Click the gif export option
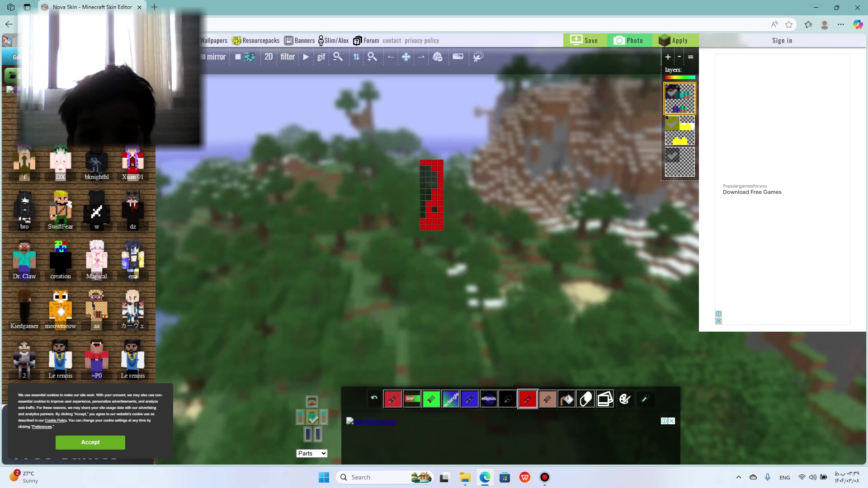 (321, 57)
